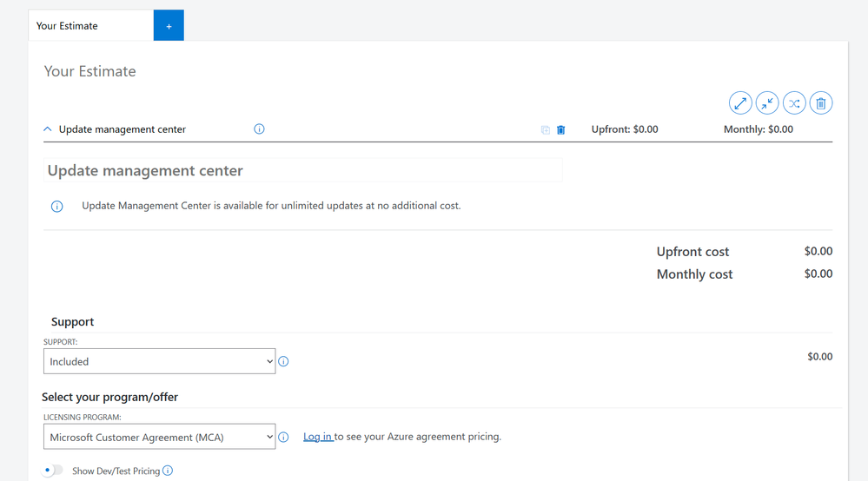Viewport: 868px width, 481px height.
Task: Delete the Update management center service row
Action: point(560,130)
